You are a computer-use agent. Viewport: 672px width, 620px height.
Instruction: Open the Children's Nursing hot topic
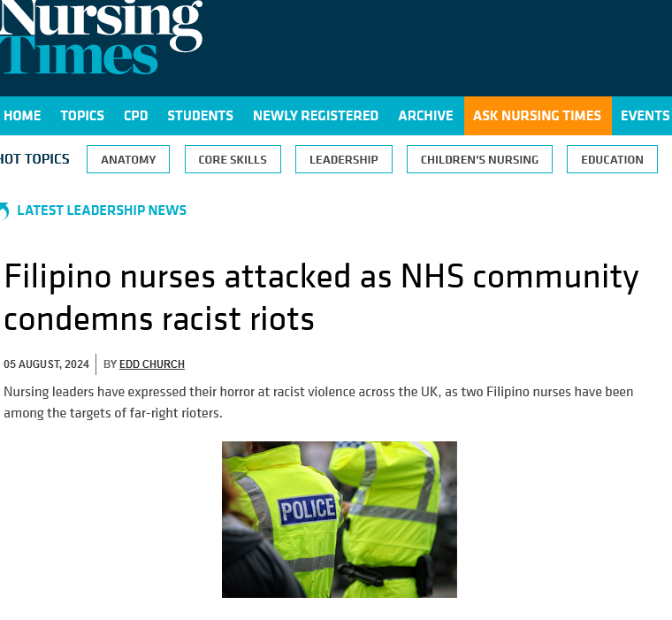[x=479, y=159]
